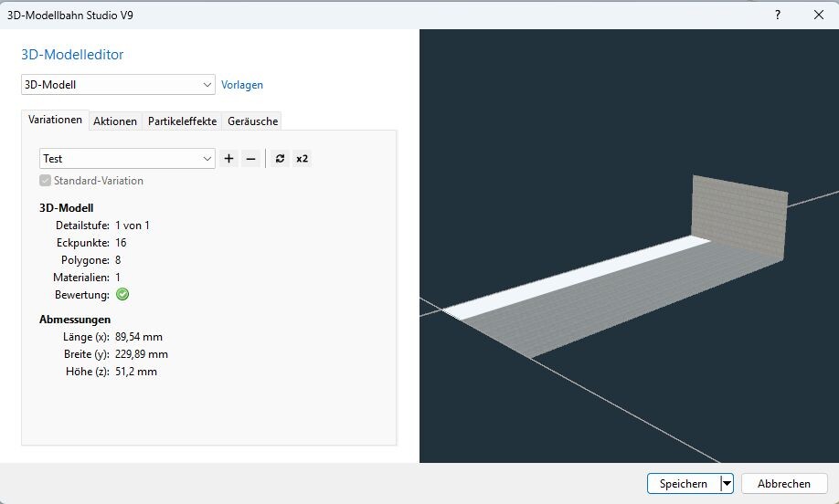Image resolution: width=839 pixels, height=504 pixels.
Task: Click the 3D-Modelleditor heading
Action: (x=72, y=55)
